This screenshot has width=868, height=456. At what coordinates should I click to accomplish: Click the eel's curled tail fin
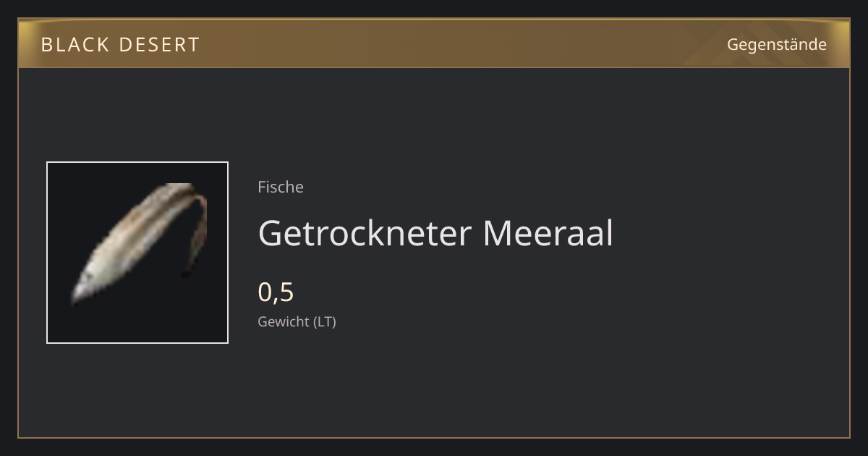195,232
